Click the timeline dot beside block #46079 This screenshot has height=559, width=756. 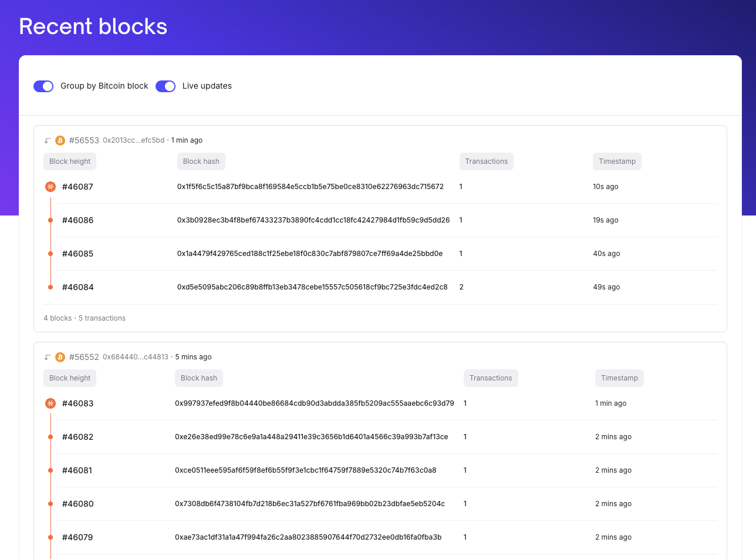(50, 537)
